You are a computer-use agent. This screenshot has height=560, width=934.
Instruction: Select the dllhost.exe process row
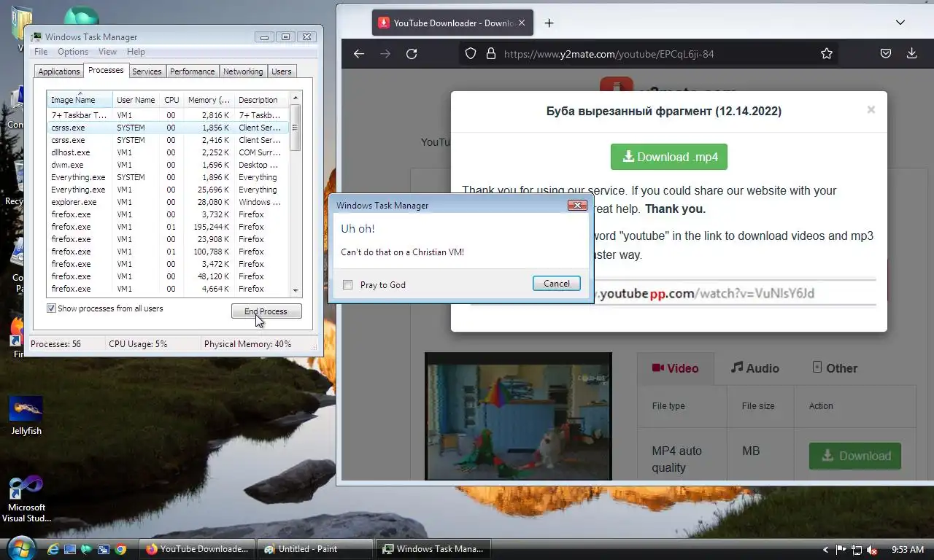(x=168, y=152)
